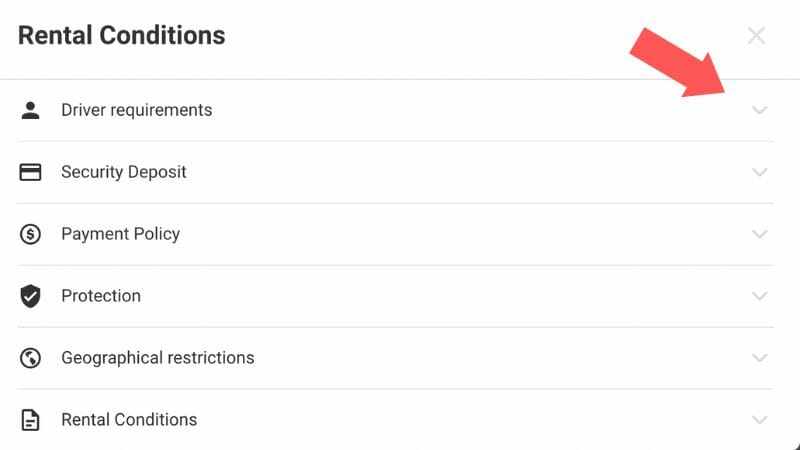Click the document icon for Rental Conditions
Image resolution: width=800 pixels, height=450 pixels.
click(31, 420)
